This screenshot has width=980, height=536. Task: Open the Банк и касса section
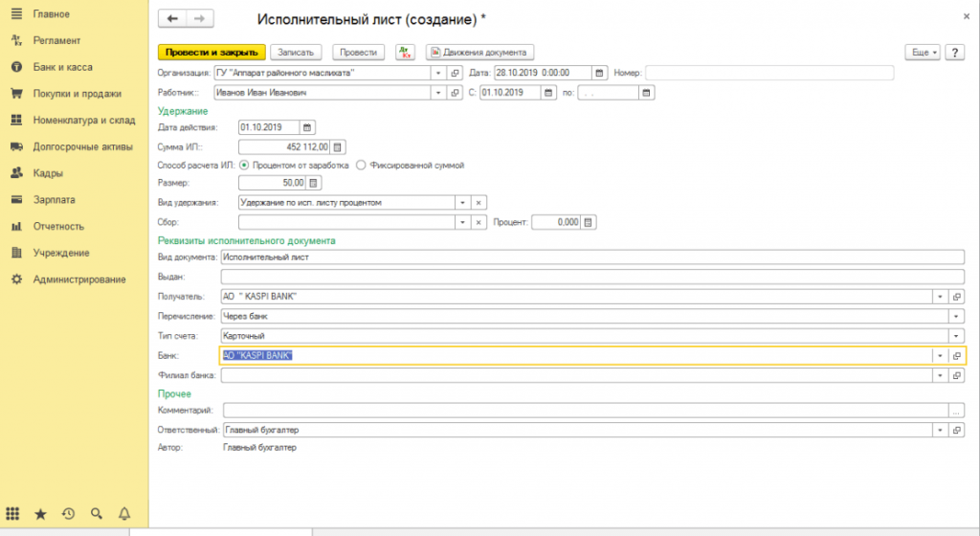pos(63,67)
